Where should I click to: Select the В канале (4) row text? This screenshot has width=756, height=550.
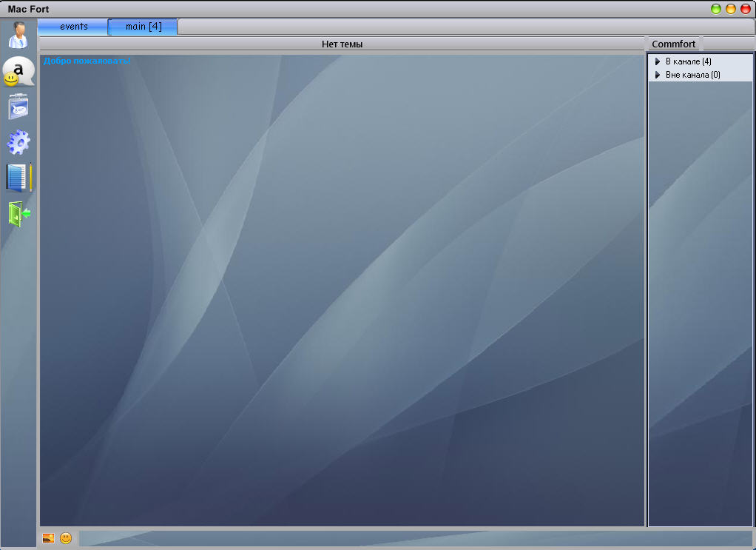point(688,61)
